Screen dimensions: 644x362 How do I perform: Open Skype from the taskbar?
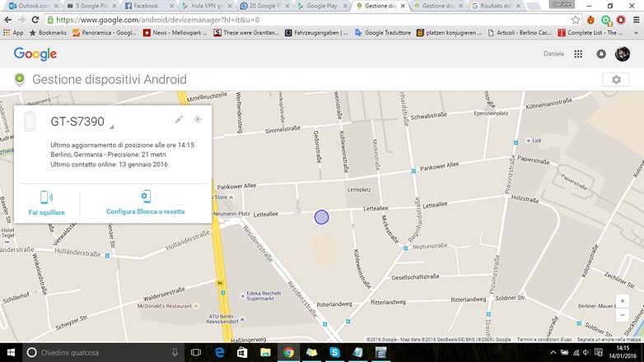(334, 353)
